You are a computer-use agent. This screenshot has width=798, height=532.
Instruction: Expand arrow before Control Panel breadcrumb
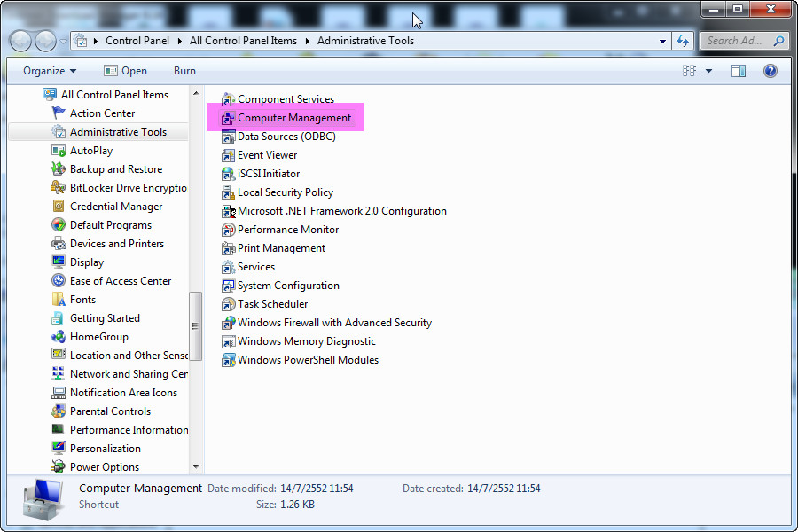pos(95,42)
